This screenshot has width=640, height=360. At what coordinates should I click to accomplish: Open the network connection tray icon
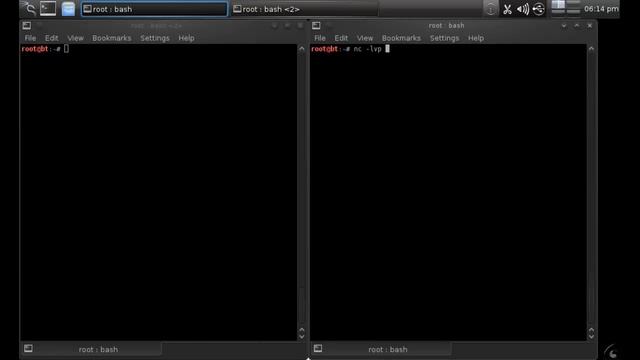(x=538, y=9)
